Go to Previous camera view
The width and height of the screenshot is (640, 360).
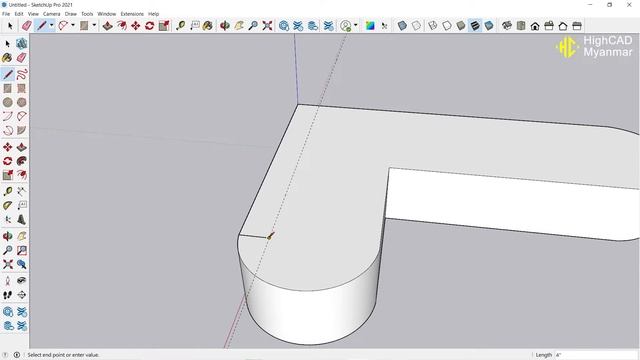point(22,264)
